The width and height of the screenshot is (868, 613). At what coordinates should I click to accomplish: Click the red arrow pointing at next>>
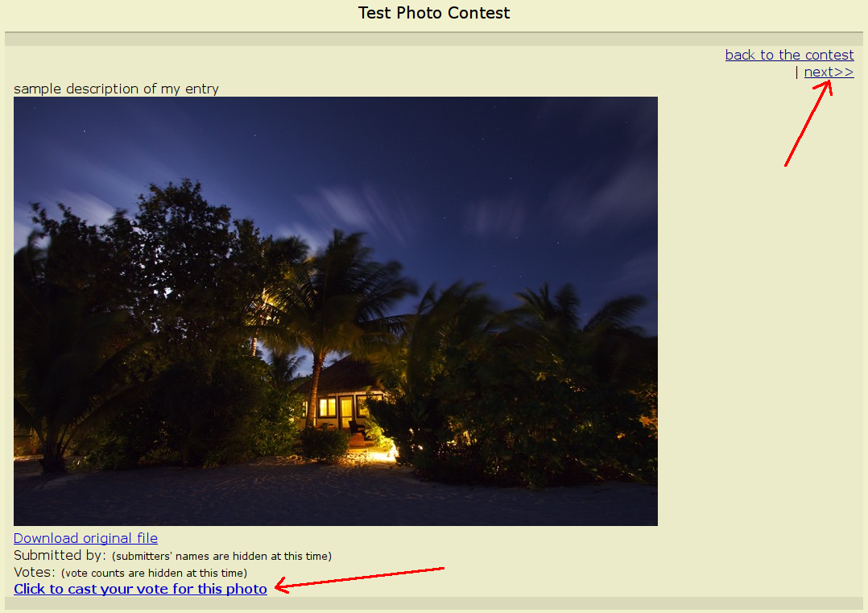coord(808,123)
